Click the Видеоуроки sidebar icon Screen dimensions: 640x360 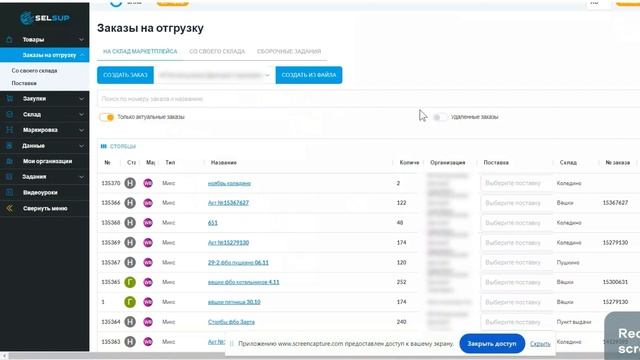coord(9,192)
